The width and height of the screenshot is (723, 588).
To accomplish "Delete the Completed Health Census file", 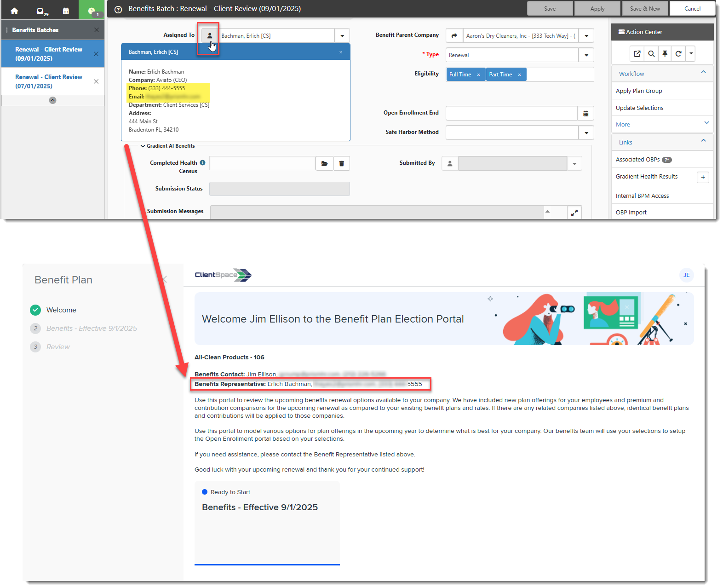I will tap(342, 163).
